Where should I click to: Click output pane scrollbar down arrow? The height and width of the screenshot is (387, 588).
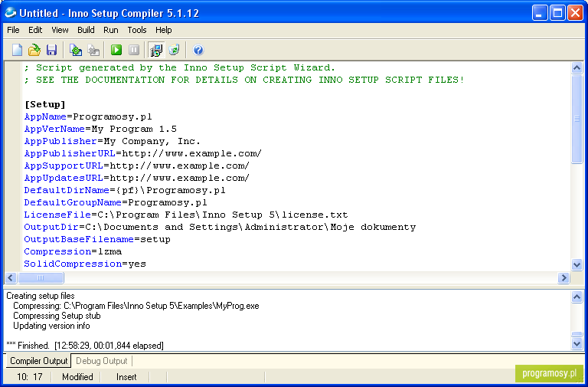point(577,343)
